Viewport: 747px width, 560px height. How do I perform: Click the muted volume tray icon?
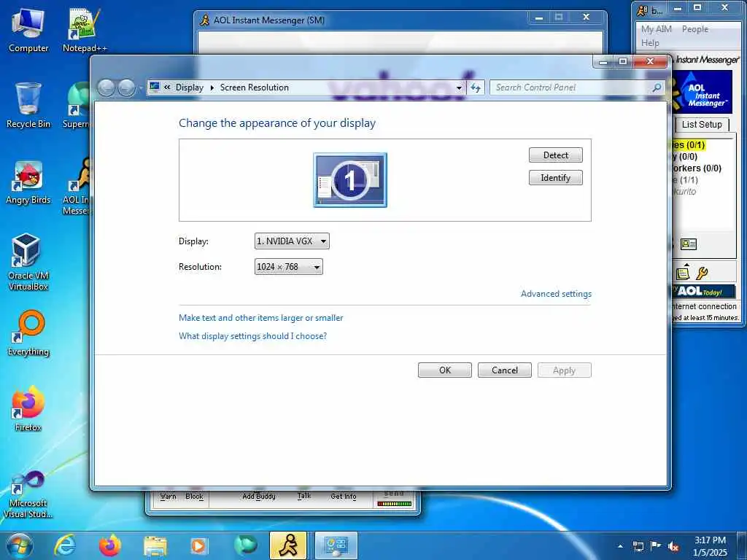(x=673, y=546)
